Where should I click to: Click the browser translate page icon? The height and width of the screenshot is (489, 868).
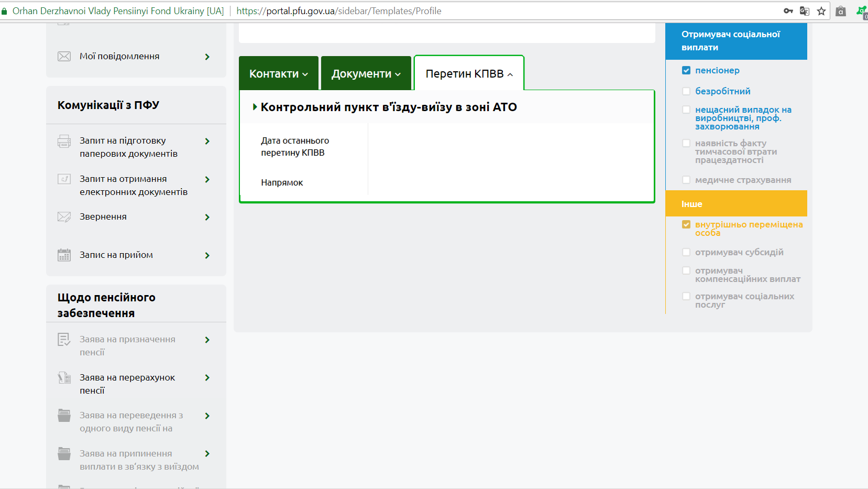(805, 11)
